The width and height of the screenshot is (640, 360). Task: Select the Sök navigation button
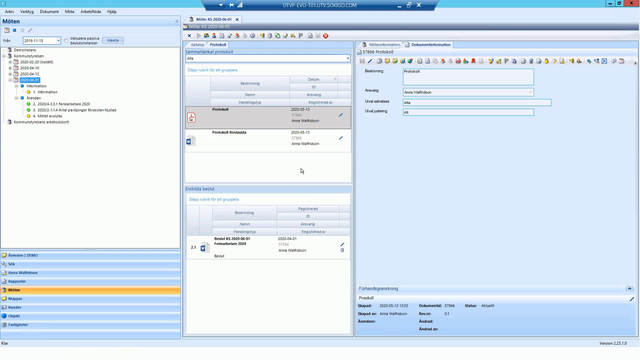(90, 264)
